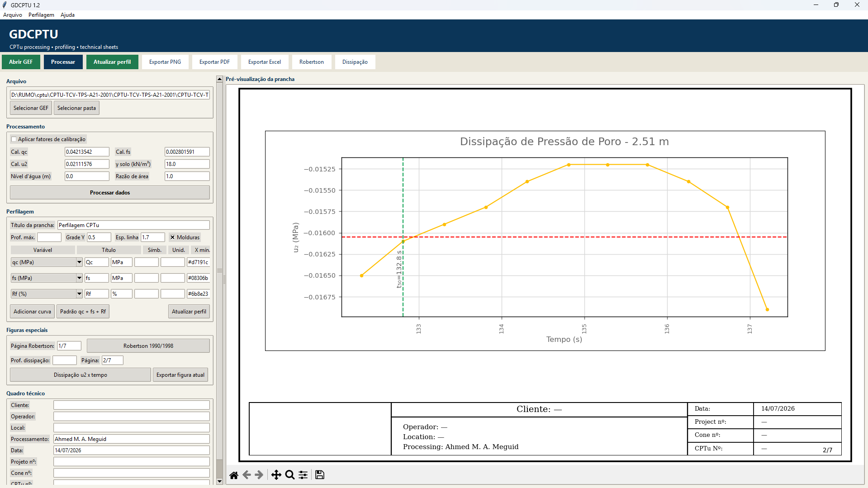The height and width of the screenshot is (488, 868).
Task: Open the Arquivo menu
Action: coord(13,15)
